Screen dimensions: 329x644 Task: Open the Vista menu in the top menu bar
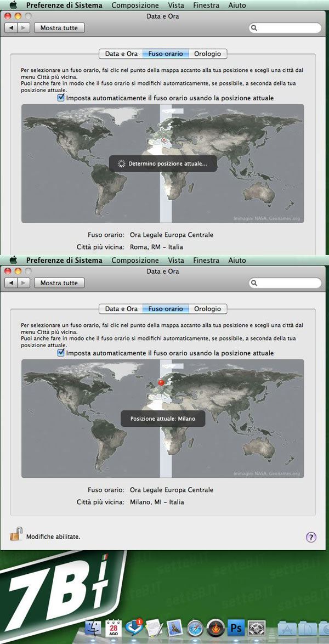pos(176,5)
